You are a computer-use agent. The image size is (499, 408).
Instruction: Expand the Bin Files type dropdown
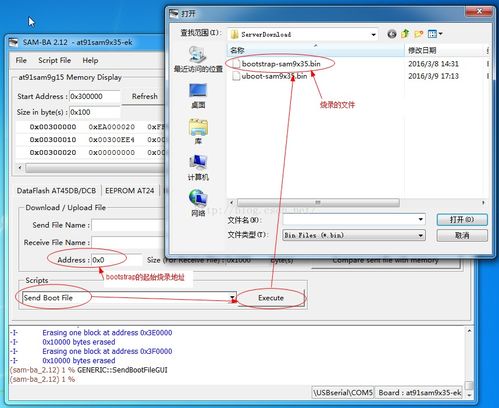(421, 235)
